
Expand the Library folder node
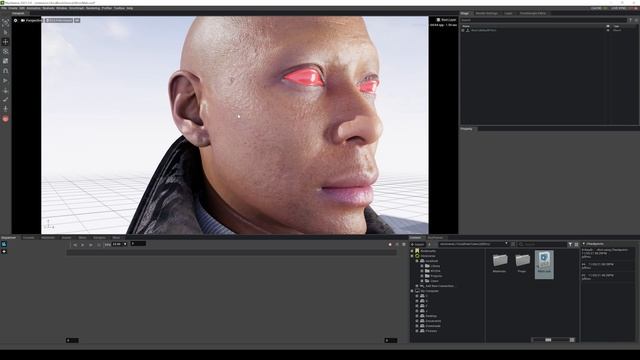[422, 266]
